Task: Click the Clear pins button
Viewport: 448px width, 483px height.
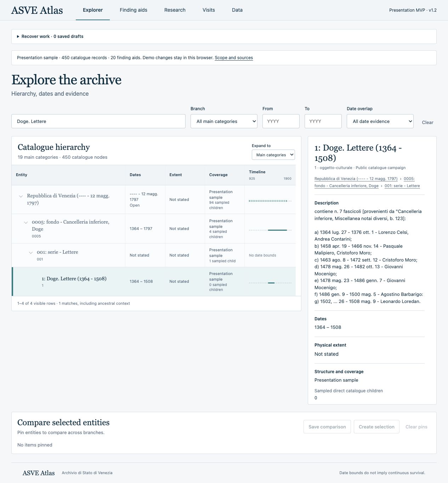Action: coord(416,427)
